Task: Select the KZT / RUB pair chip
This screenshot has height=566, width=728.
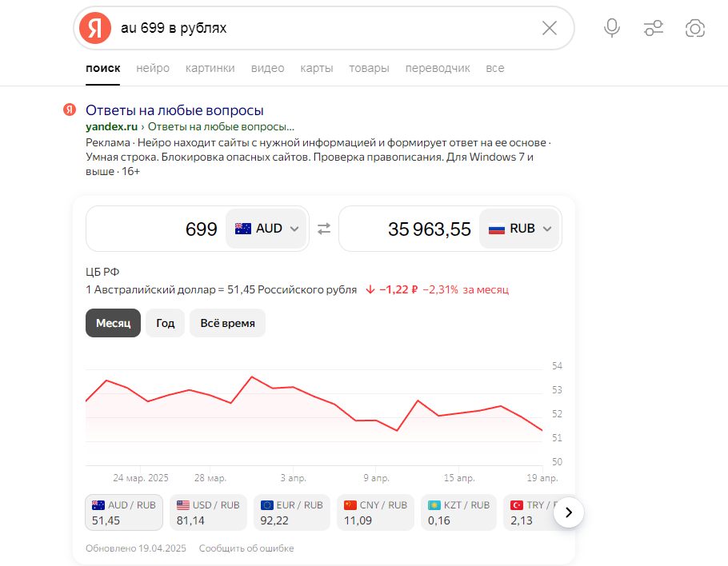Action: click(458, 512)
